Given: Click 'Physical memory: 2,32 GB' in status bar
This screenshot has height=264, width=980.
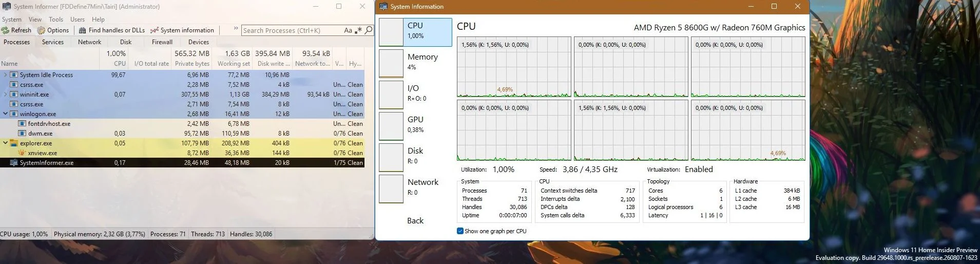Looking at the screenshot, I should (100, 234).
